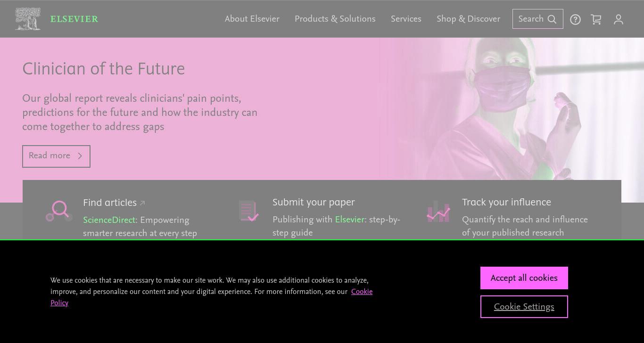
Task: Click the Track your influence chart icon
Action: point(438,211)
